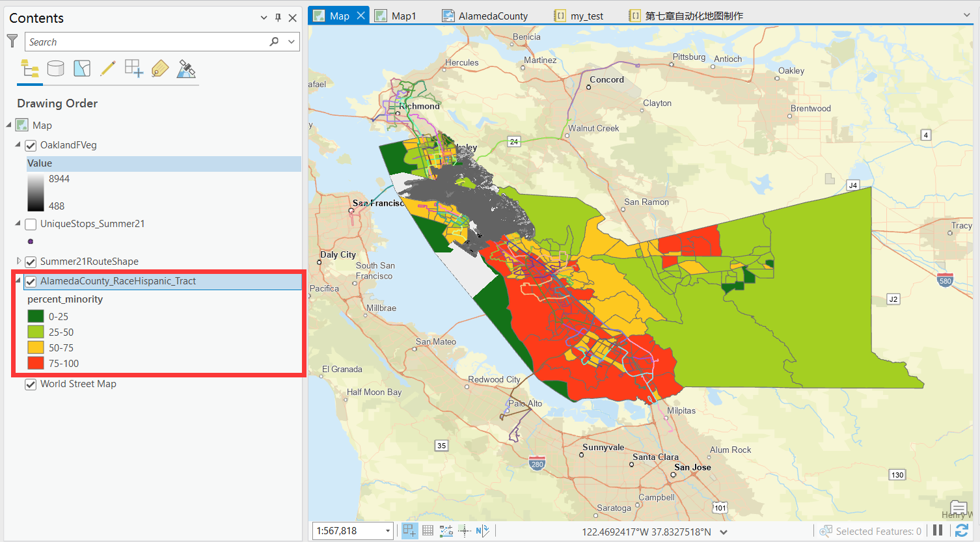This screenshot has height=542, width=980.
Task: Click the constraints icon in status bar
Action: [x=446, y=531]
